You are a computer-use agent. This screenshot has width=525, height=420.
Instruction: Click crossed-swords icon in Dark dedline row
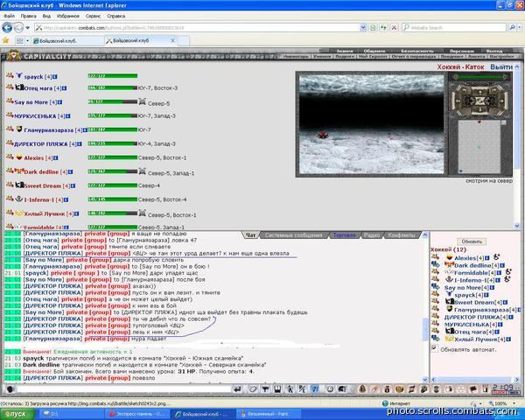point(143,171)
